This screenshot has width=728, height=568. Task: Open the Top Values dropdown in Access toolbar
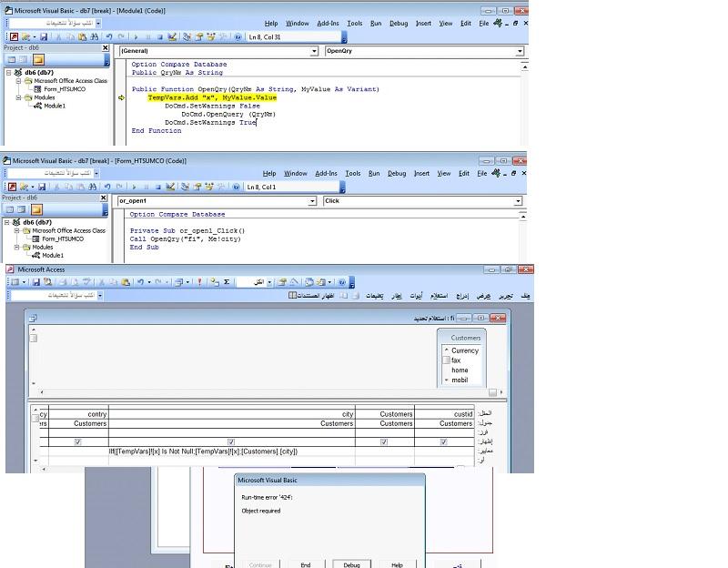point(269,282)
